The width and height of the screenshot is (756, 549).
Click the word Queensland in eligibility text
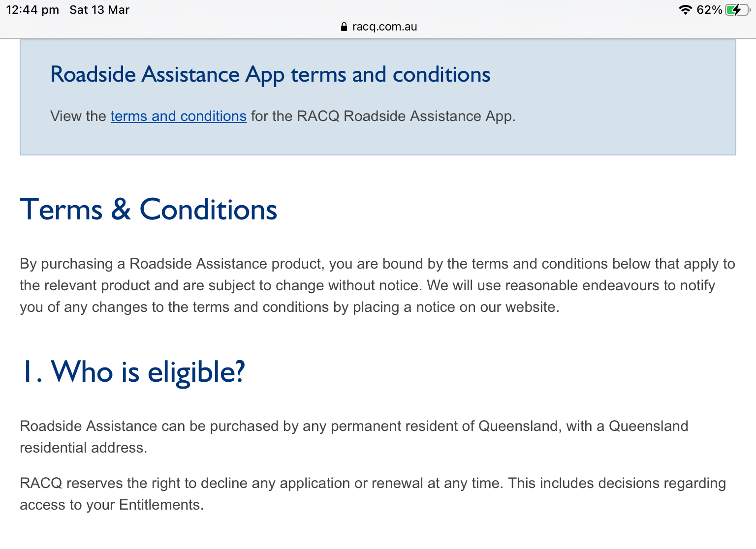(x=517, y=426)
